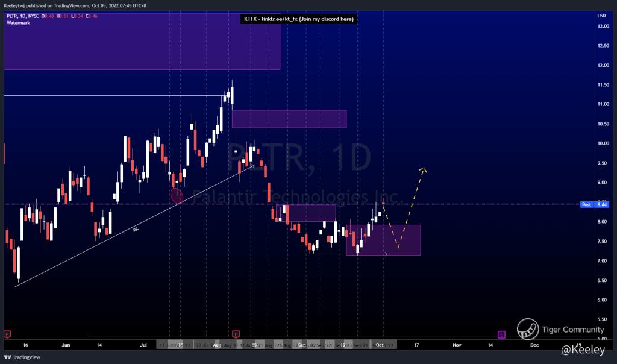Click the earliest red earnings marker near 16
The height and width of the screenshot is (364, 617).
[7, 334]
